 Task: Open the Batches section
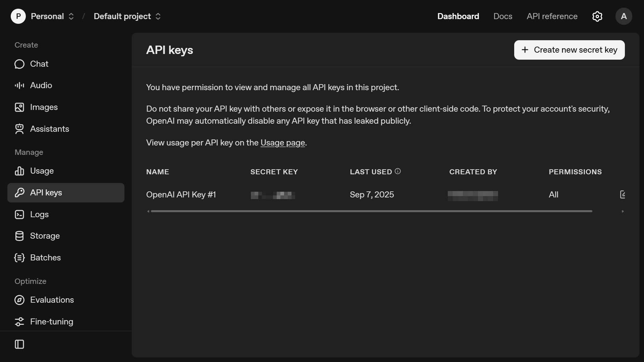pyautogui.click(x=45, y=258)
